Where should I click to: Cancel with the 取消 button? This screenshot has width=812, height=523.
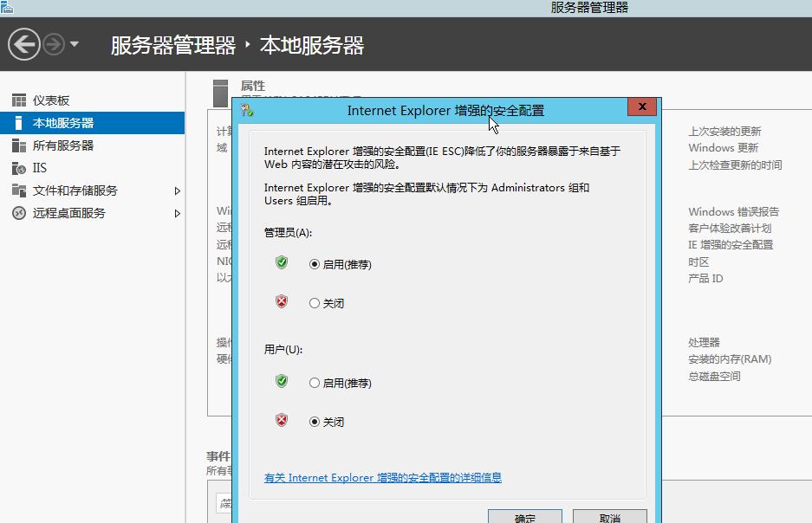(x=609, y=517)
